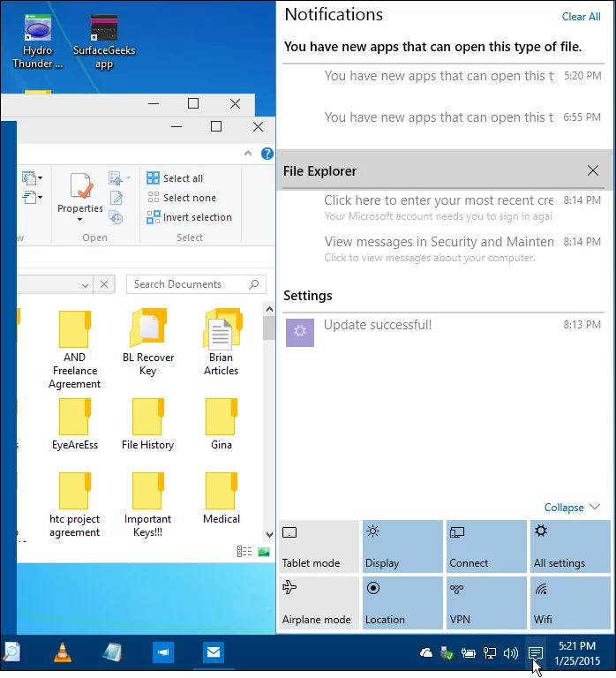Enable Airplane mode tile
Screen dimensions: 616x678
tap(319, 603)
